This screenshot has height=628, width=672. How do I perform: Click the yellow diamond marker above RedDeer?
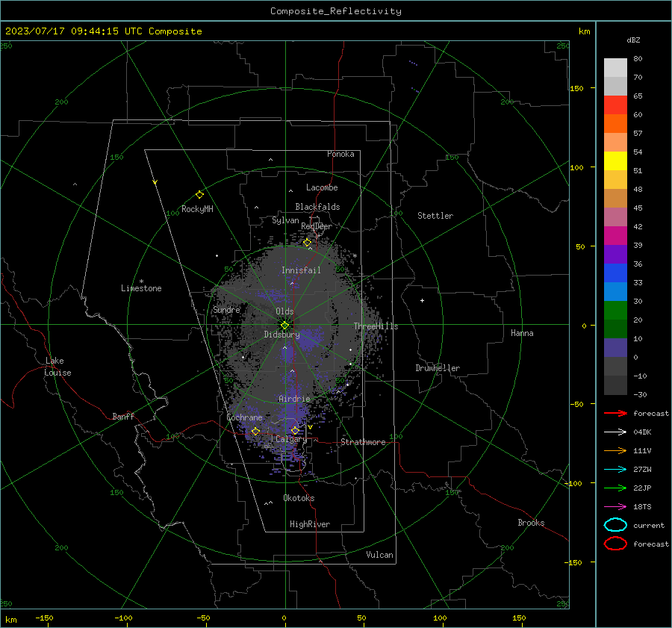coord(307,243)
